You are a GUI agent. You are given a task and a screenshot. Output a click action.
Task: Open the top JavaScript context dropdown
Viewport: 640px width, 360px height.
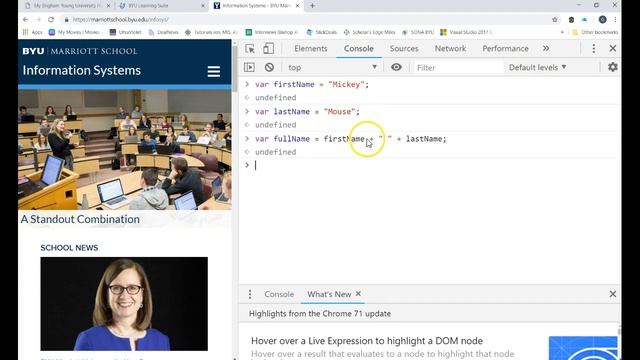(x=332, y=67)
